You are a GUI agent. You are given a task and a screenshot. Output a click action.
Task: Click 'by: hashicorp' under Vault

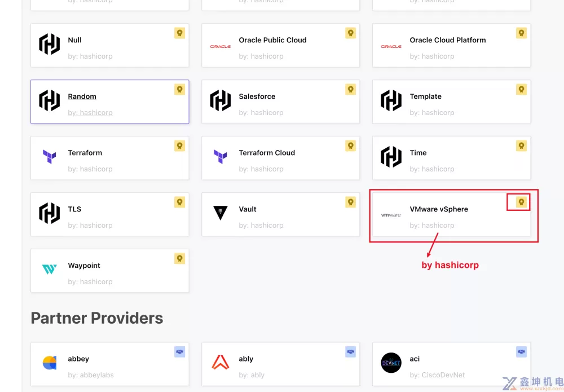coord(261,226)
